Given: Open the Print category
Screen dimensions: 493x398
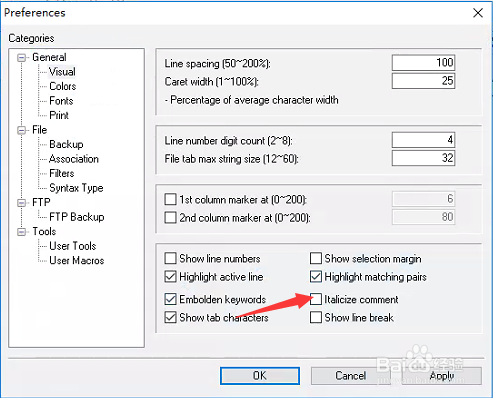Looking at the screenshot, I should pyautogui.click(x=59, y=115).
